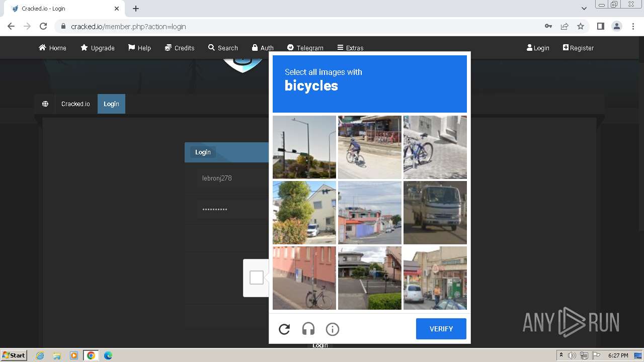This screenshot has width=644, height=362.
Task: Bookmark this page with star
Action: 581,26
